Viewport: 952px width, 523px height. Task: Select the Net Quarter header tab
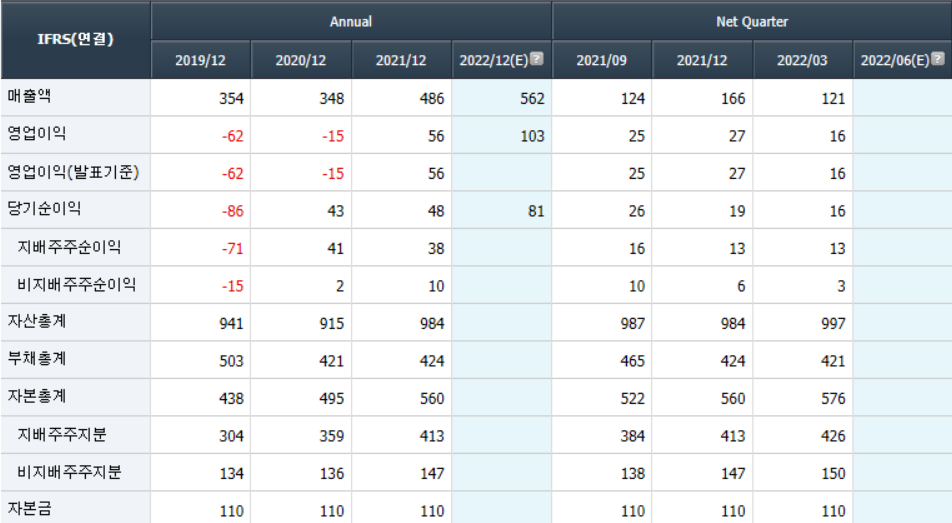click(752, 21)
